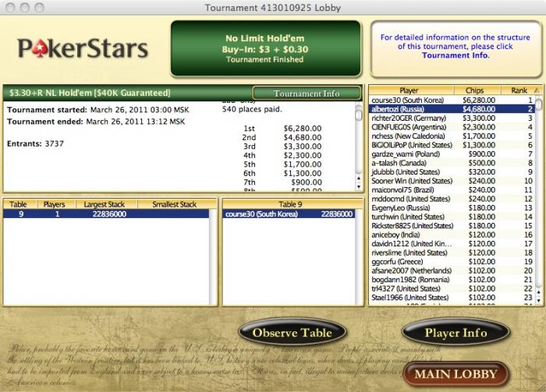Select maiconvol75 (Brazil) player row
The height and width of the screenshot is (392, 546).
[452, 190]
